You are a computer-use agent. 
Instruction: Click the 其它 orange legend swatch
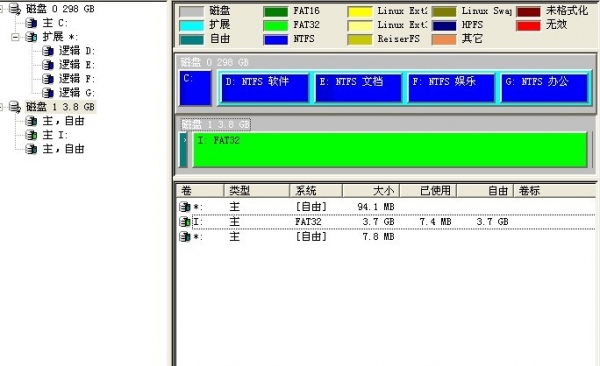pyautogui.click(x=444, y=39)
